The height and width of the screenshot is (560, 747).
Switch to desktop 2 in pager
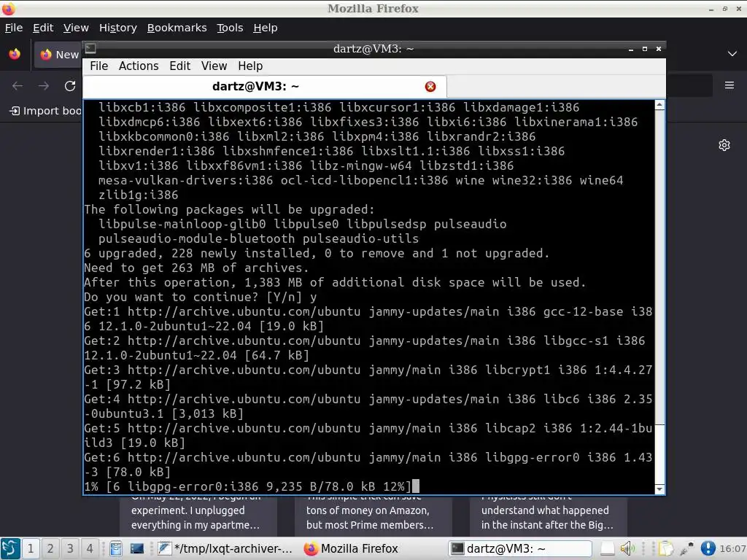point(50,548)
